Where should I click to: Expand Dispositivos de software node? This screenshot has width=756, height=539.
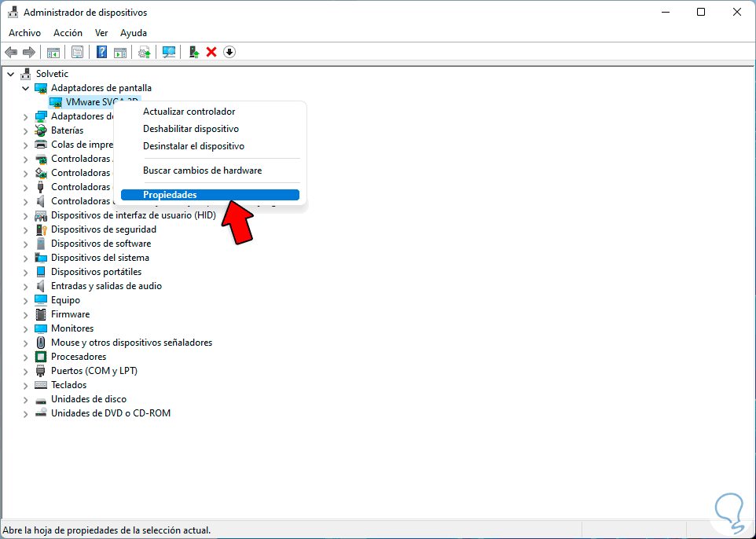click(26, 244)
